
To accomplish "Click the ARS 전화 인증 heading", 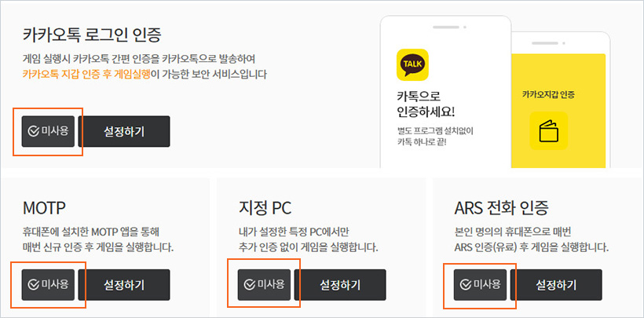I will (x=501, y=208).
